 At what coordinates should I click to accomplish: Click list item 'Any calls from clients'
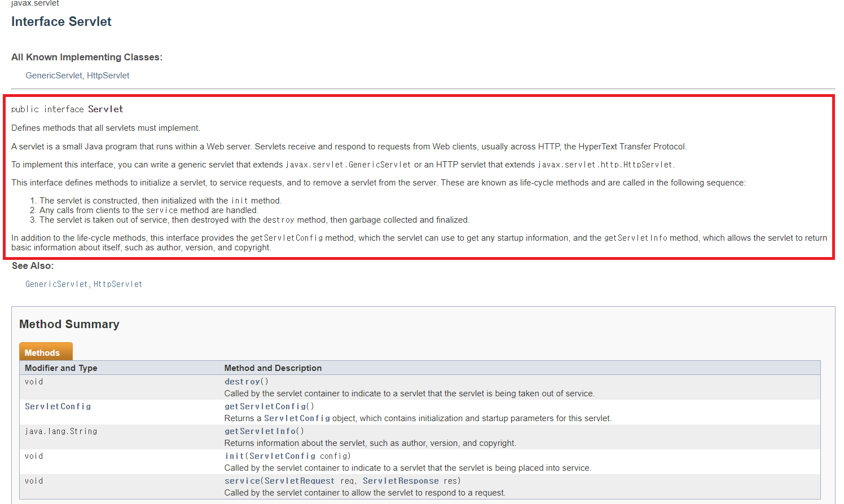pos(148,210)
